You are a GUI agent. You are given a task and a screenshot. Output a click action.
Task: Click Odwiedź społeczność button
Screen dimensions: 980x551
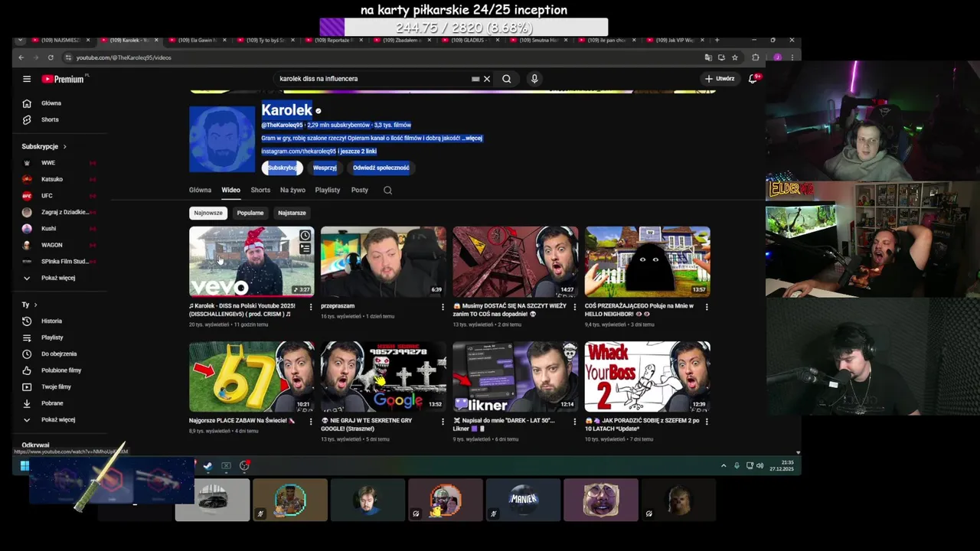click(381, 168)
